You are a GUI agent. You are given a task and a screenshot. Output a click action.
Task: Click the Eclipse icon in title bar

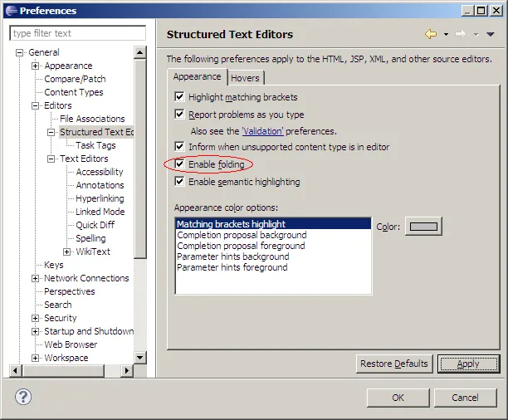coord(12,11)
